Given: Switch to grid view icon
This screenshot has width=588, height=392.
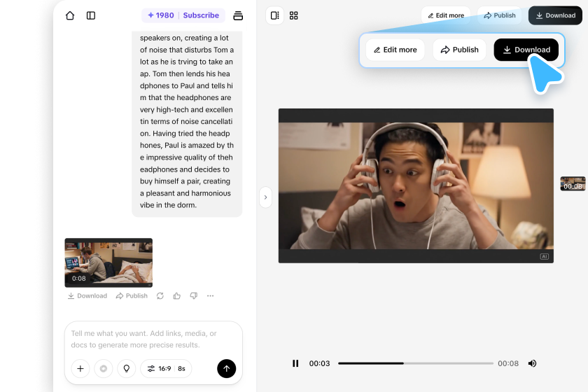Looking at the screenshot, I should coord(293,15).
